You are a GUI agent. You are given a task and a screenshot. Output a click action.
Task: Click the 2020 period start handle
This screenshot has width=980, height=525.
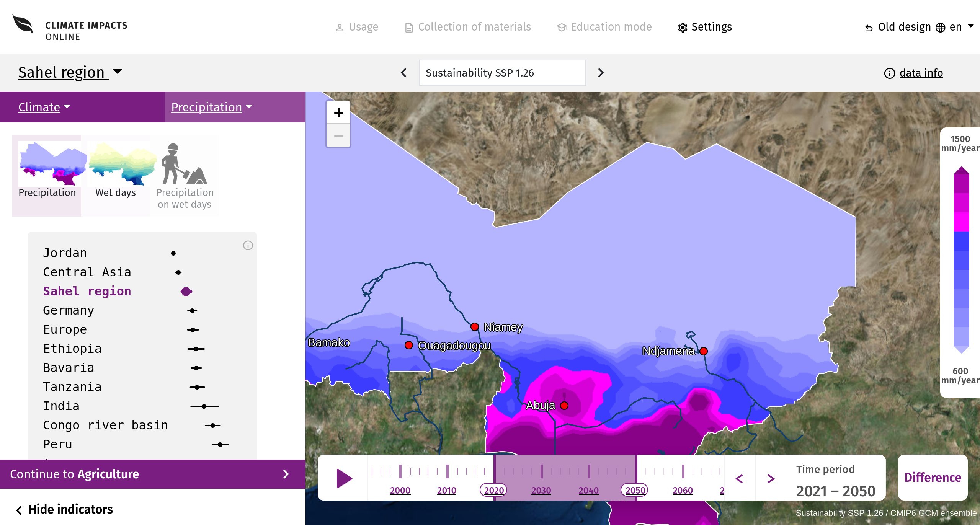tap(494, 490)
